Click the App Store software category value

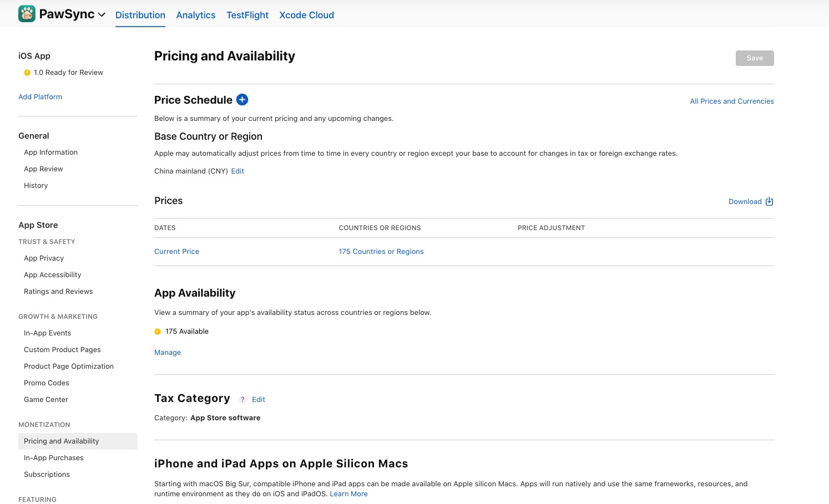point(225,418)
